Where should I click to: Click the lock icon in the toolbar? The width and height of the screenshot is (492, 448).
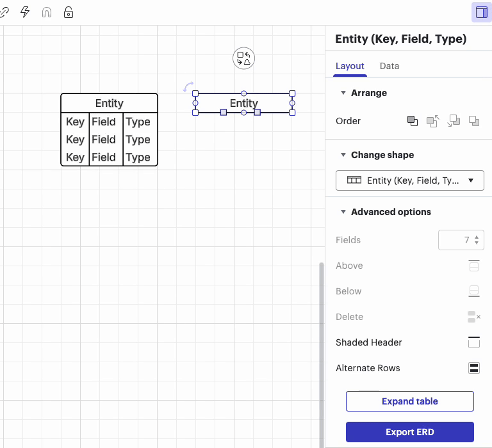[69, 12]
